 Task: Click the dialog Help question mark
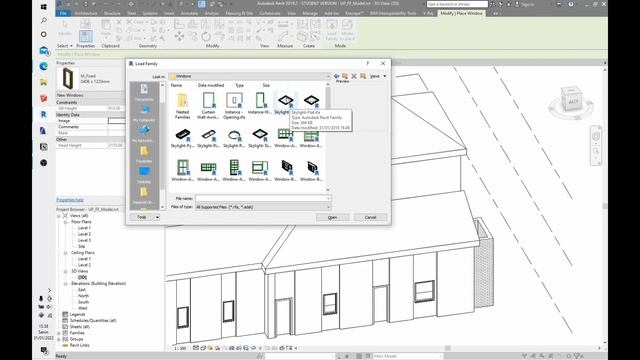click(x=367, y=63)
